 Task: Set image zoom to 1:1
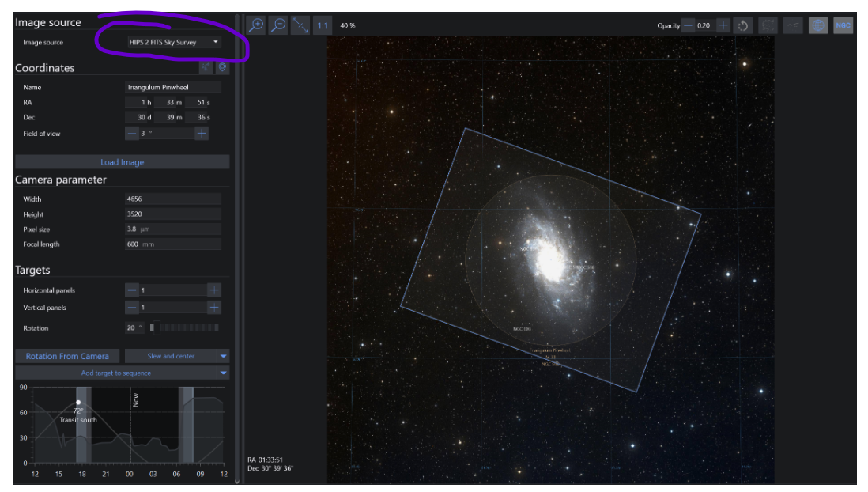coord(323,25)
